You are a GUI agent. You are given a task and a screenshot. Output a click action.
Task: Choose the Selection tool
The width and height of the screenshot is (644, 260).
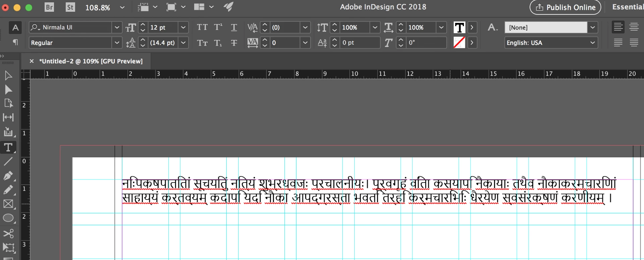(8, 75)
